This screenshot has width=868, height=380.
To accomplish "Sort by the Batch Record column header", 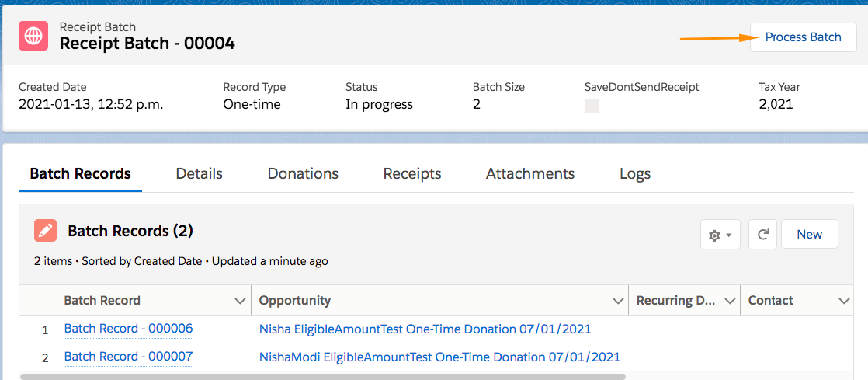I will point(102,301).
